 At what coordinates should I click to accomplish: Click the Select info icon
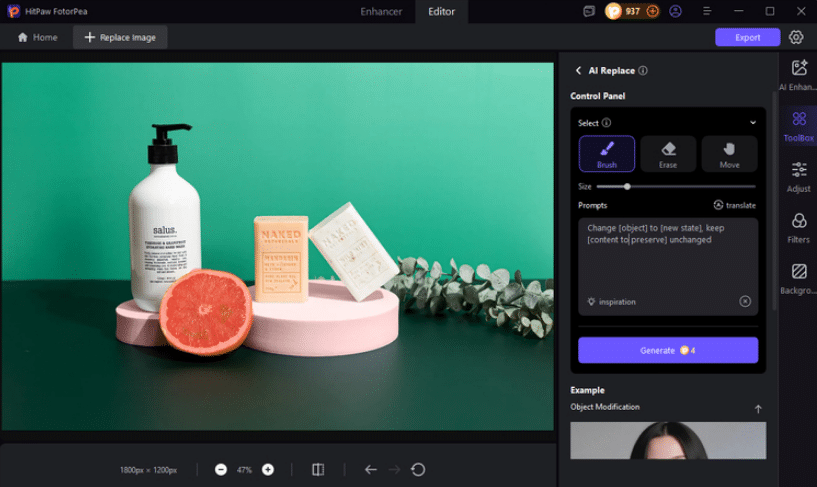(606, 123)
